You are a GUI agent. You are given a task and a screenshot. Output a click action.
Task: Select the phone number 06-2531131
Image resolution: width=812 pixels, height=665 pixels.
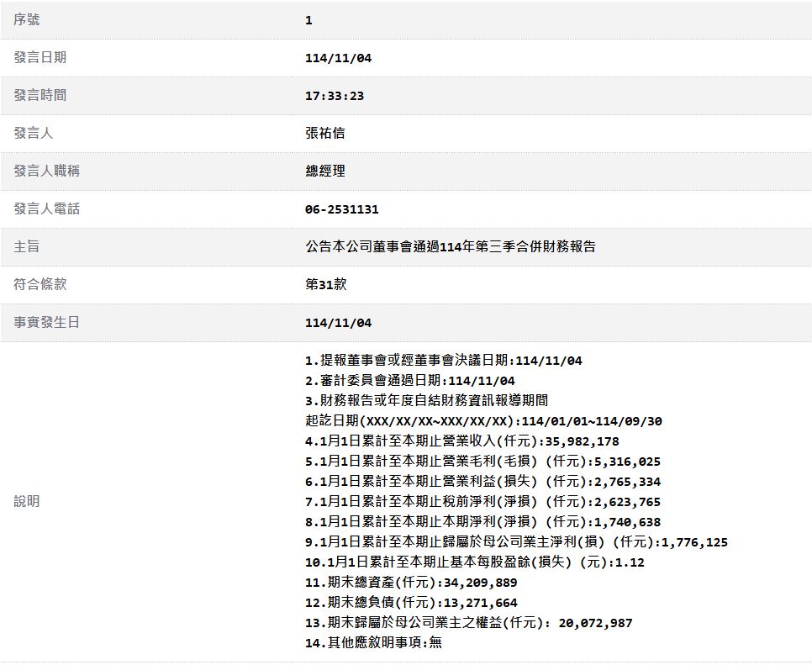click(341, 209)
